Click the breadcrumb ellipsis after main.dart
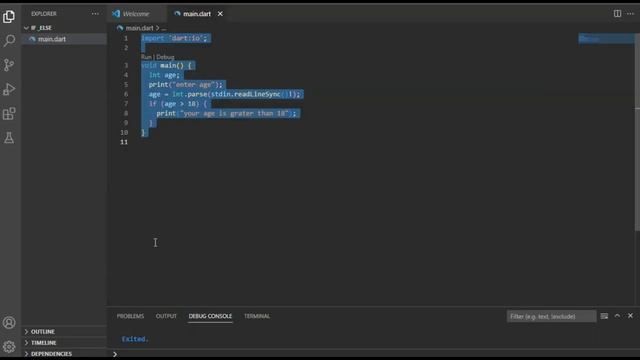 (x=164, y=28)
